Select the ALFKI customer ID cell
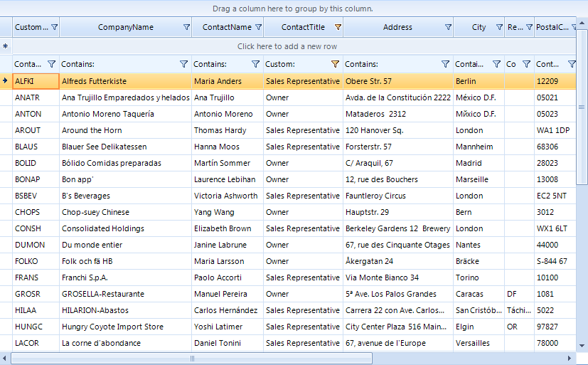 [36, 81]
